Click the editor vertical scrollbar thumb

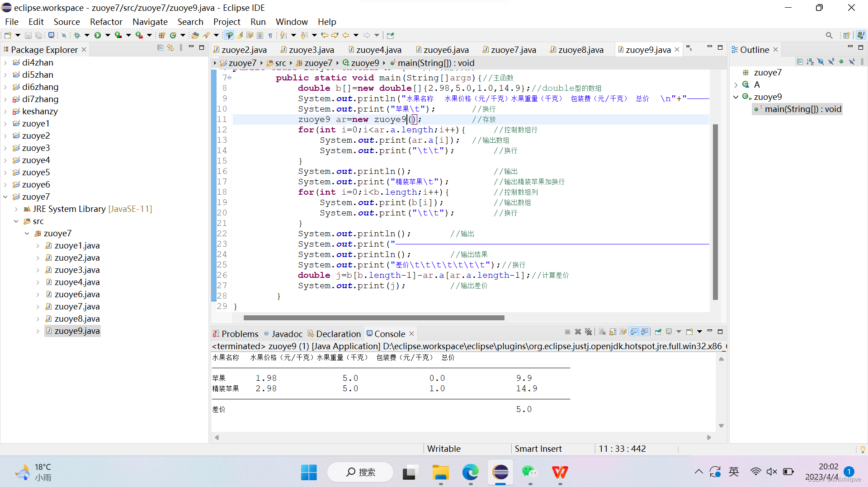point(715,212)
